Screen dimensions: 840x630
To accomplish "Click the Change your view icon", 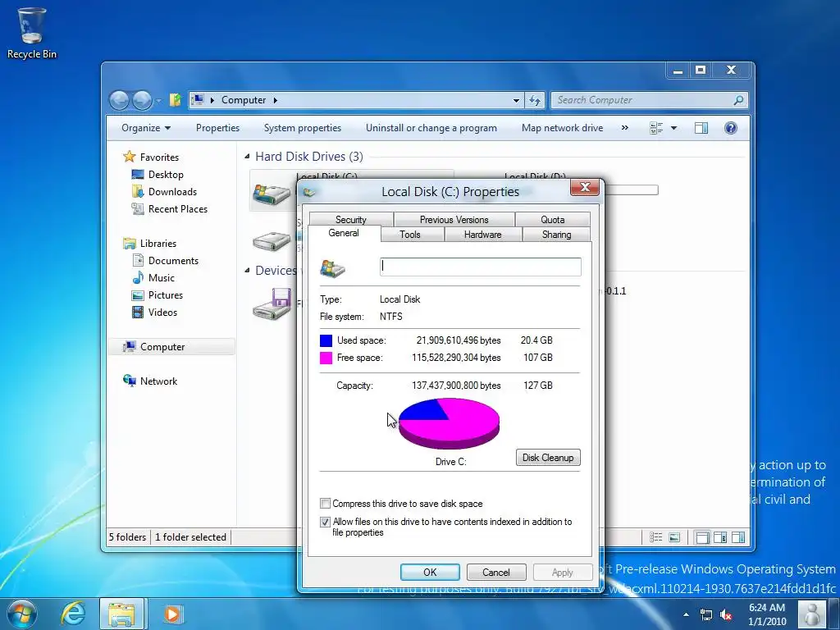I will click(x=656, y=128).
